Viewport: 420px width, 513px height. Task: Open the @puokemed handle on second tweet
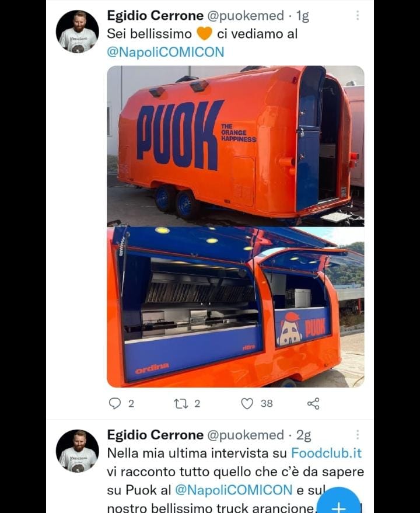point(246,435)
